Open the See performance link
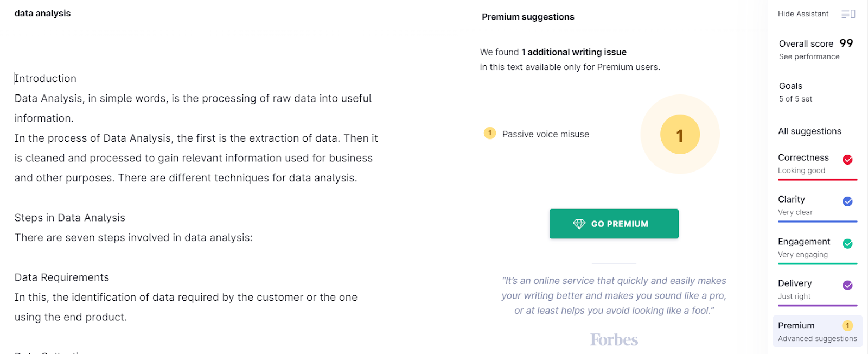Image resolution: width=868 pixels, height=354 pixels. pyautogui.click(x=809, y=57)
